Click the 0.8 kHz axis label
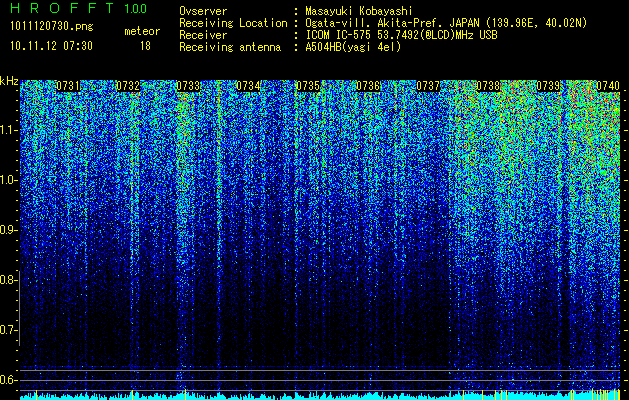Image resolution: width=629 pixels, height=400 pixels. click(x=8, y=280)
